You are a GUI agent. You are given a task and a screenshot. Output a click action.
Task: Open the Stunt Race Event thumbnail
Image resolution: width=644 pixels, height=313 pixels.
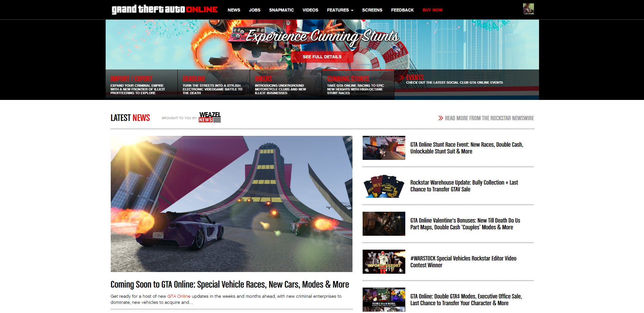point(384,148)
